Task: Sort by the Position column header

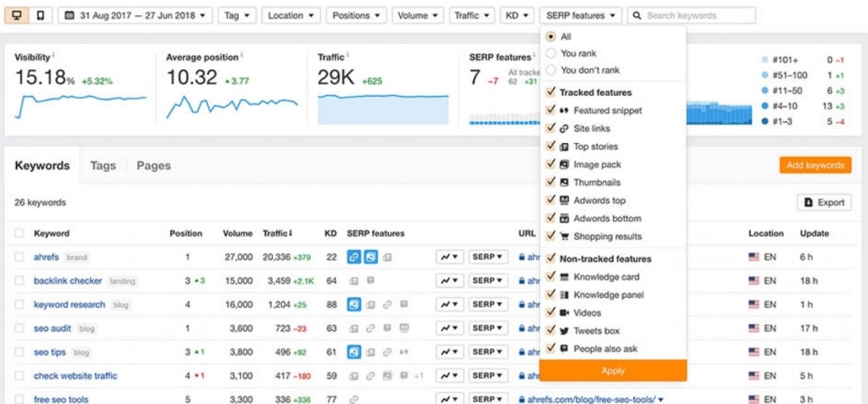Action: (186, 234)
